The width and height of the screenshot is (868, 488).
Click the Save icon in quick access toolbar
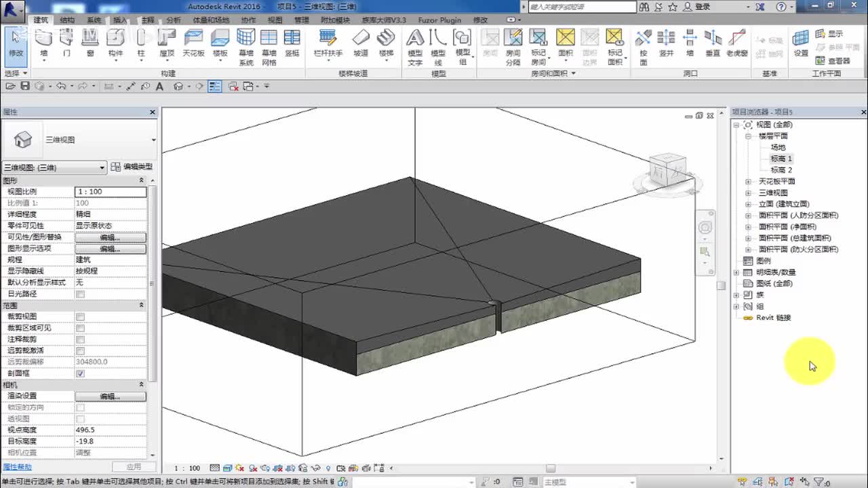[x=25, y=86]
